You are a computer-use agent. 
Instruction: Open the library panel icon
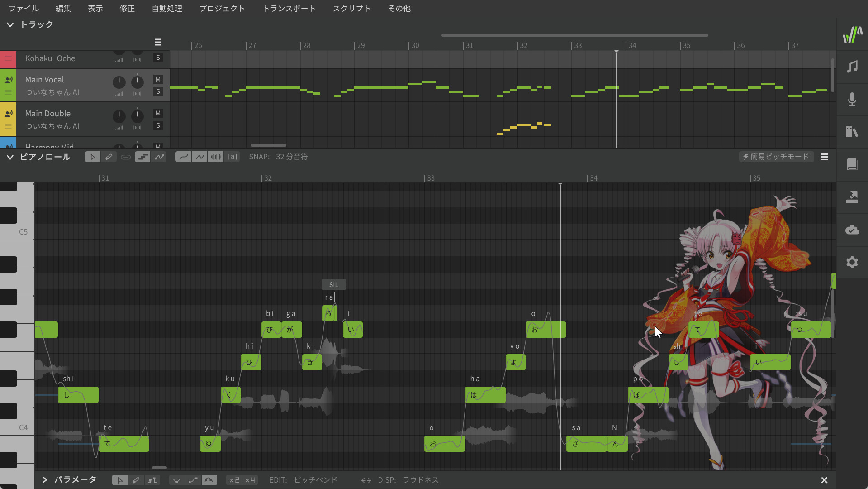pos(852,132)
